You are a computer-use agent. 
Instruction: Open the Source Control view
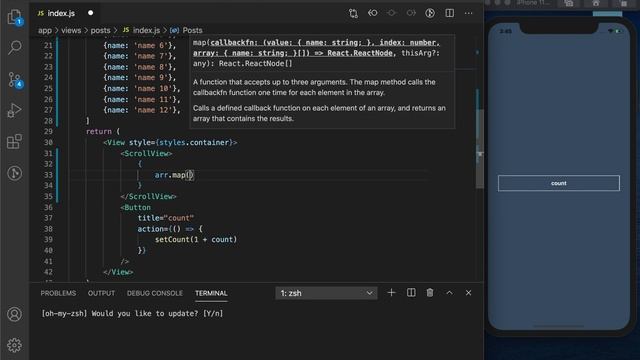tap(15, 79)
